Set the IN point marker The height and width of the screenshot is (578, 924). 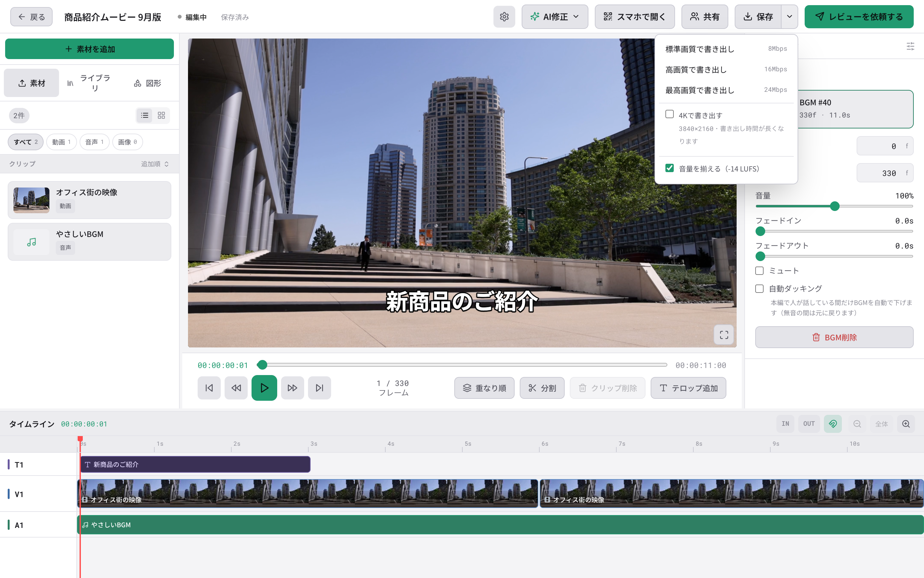(785, 424)
